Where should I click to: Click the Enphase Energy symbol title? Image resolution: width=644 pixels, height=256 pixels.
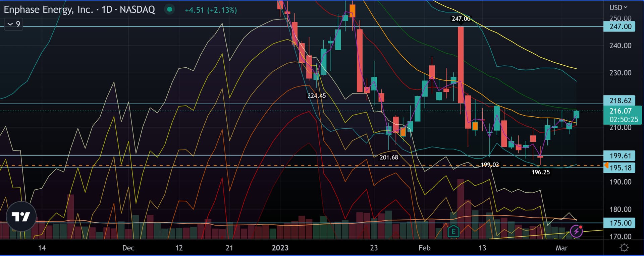tap(79, 9)
